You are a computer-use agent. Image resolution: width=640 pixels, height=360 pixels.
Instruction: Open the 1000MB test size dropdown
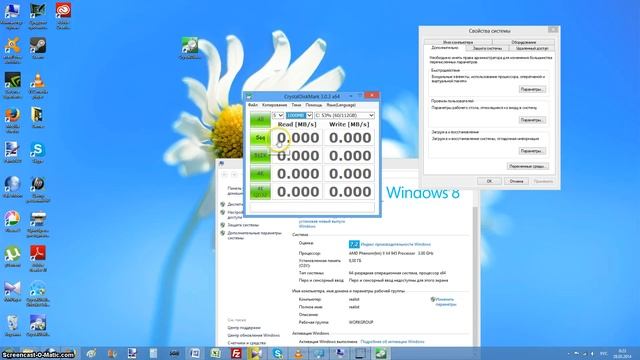point(299,116)
